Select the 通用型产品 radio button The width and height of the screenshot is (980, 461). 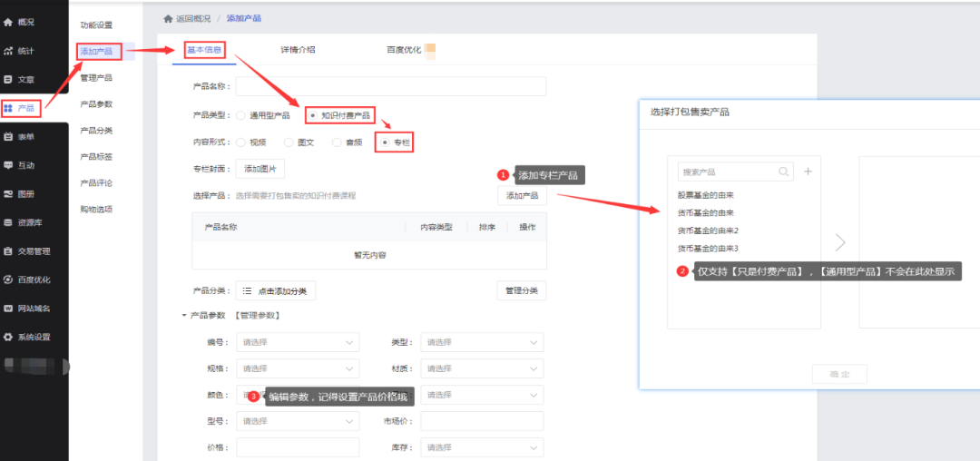point(240,115)
